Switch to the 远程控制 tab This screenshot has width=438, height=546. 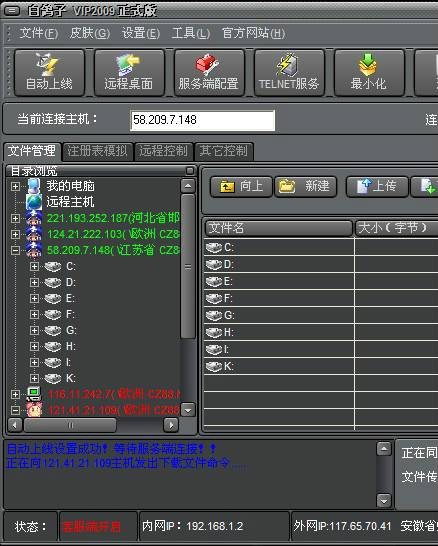pyautogui.click(x=164, y=151)
